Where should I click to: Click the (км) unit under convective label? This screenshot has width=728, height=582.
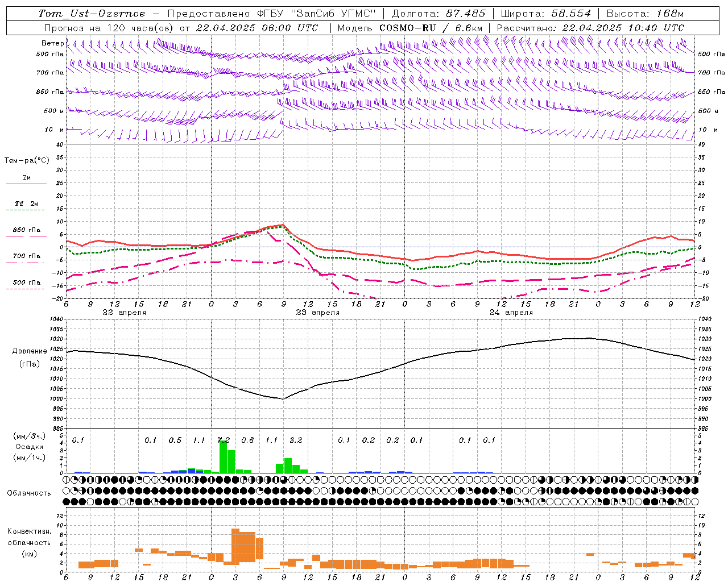point(29,554)
